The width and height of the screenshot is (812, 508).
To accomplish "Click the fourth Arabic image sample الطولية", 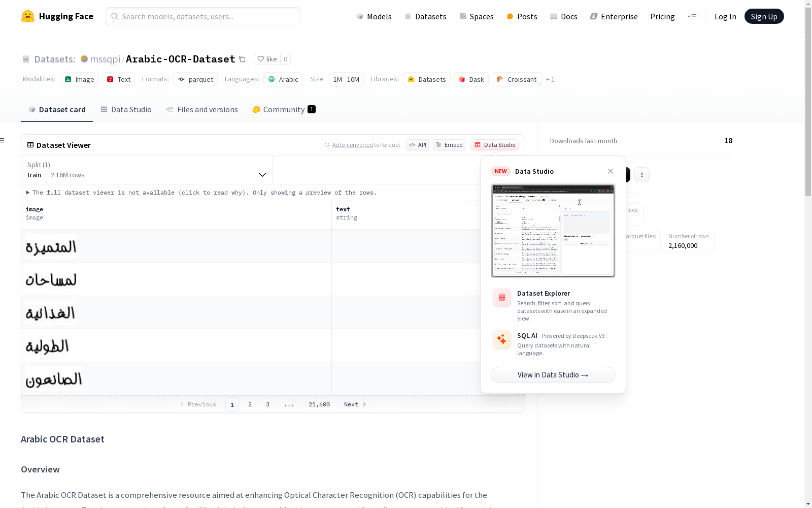I will (x=47, y=345).
